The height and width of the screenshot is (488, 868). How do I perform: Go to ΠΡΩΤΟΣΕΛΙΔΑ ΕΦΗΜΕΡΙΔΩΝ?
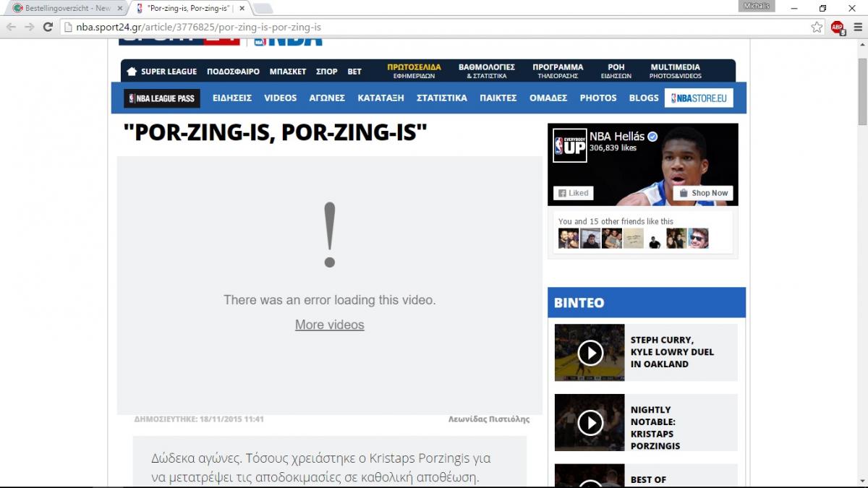[x=414, y=71]
